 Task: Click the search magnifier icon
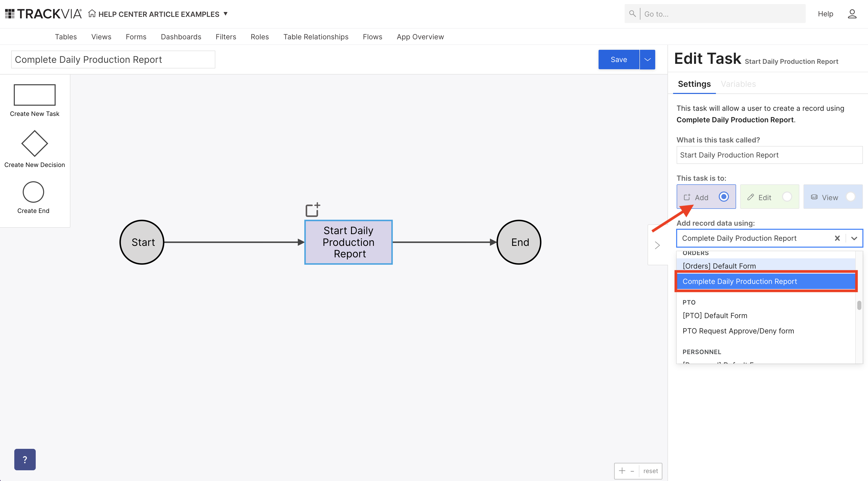(x=633, y=14)
